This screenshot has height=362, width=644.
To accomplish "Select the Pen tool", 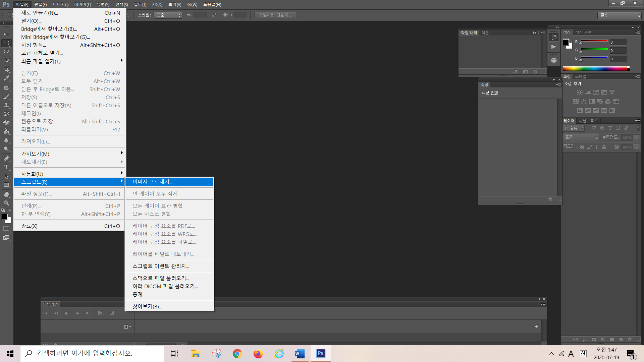I will [6, 159].
